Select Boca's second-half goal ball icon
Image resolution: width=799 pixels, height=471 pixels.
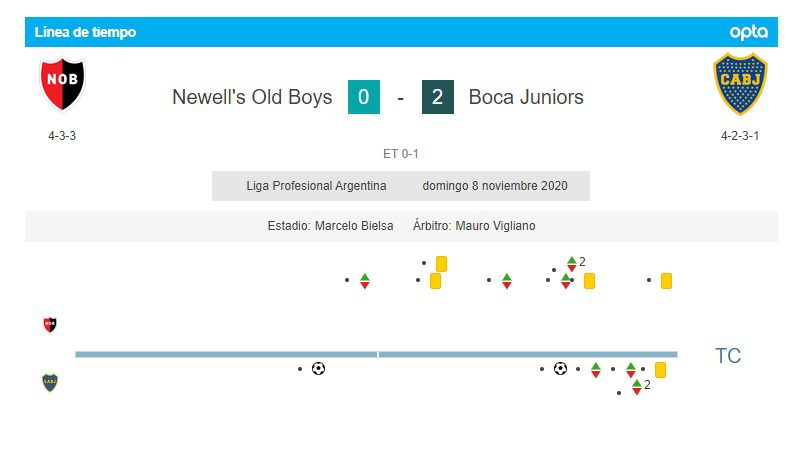coord(560,369)
